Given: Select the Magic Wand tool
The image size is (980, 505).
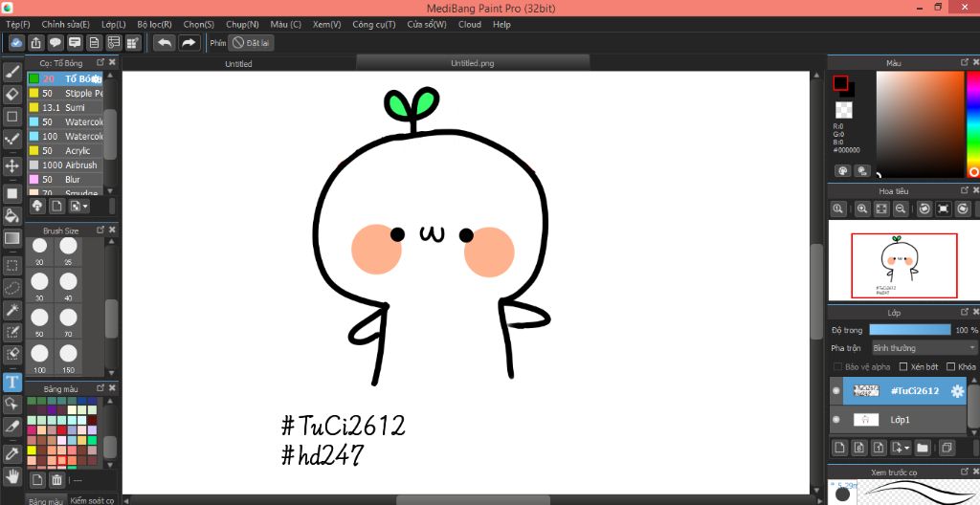Looking at the screenshot, I should (x=11, y=309).
